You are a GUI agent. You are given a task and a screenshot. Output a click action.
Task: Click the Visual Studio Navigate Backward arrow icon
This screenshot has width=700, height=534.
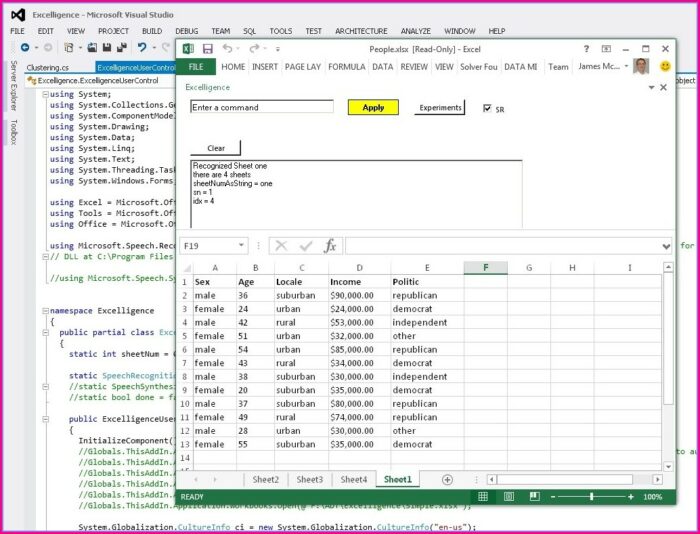coord(25,47)
